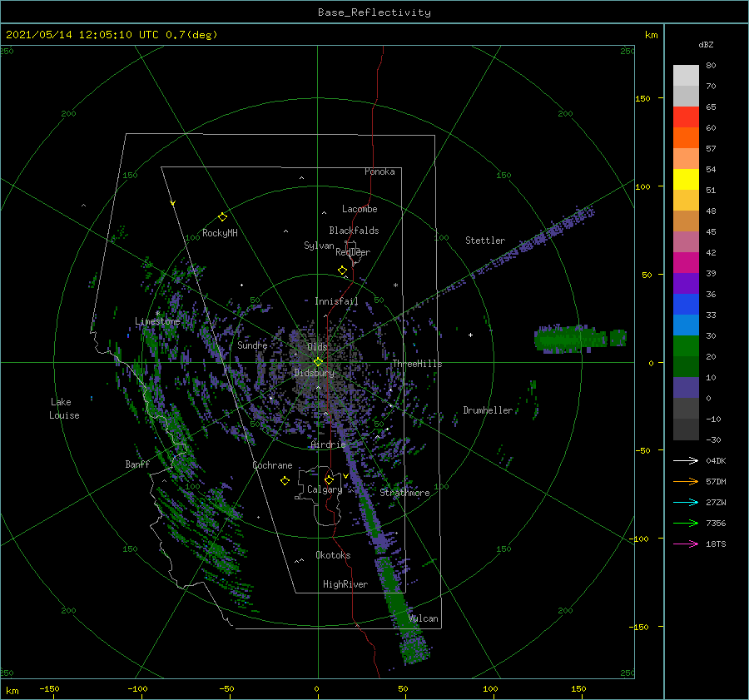Screen dimensions: 749x700
Task: Click the green 7356 arrow in legend
Action: tap(686, 524)
